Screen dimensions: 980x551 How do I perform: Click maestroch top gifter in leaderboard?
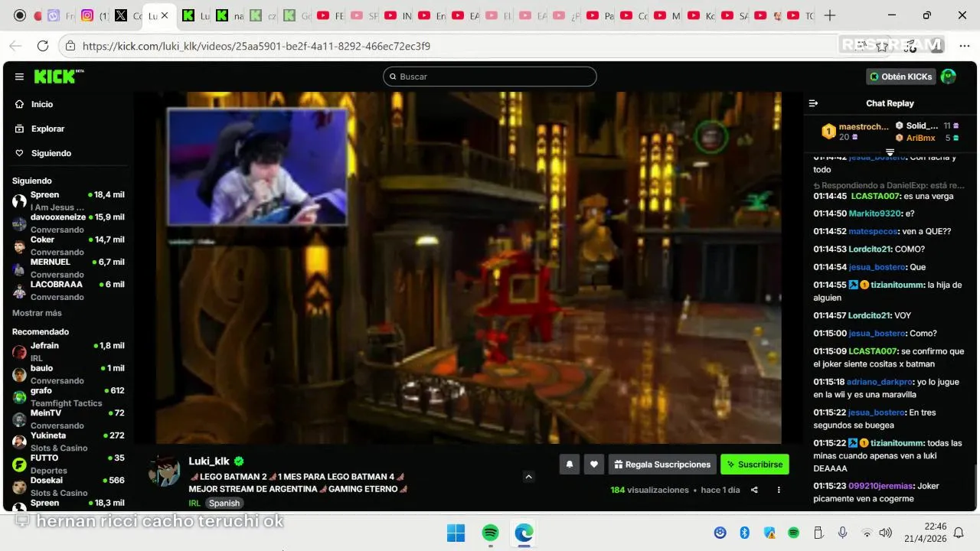[864, 126]
